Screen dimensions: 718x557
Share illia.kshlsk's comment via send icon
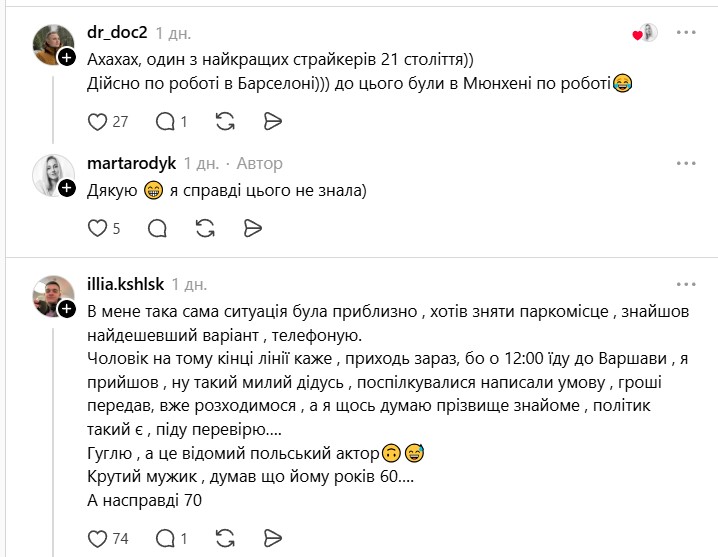[272, 539]
